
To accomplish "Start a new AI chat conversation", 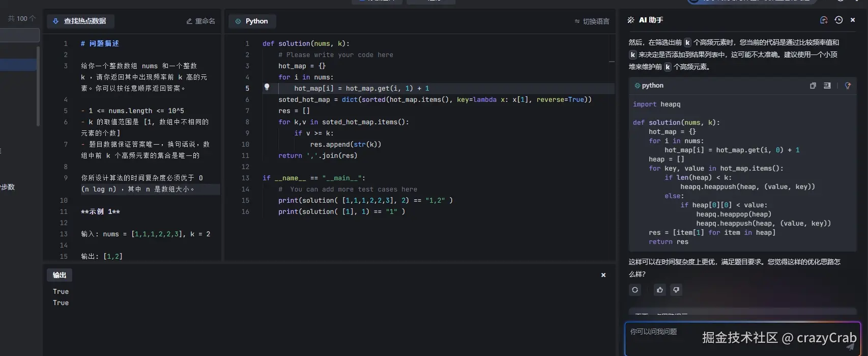I will pos(824,20).
